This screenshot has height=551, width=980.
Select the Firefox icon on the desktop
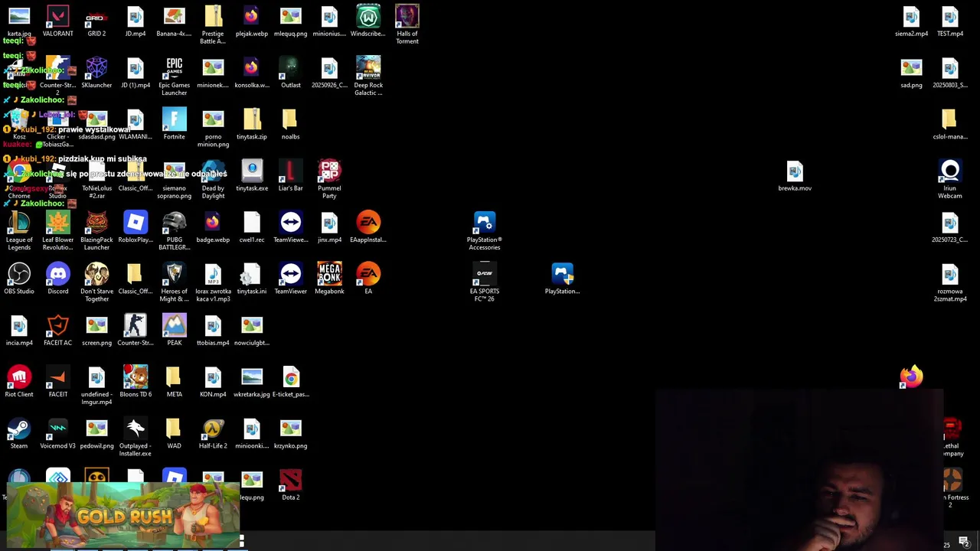coord(911,376)
